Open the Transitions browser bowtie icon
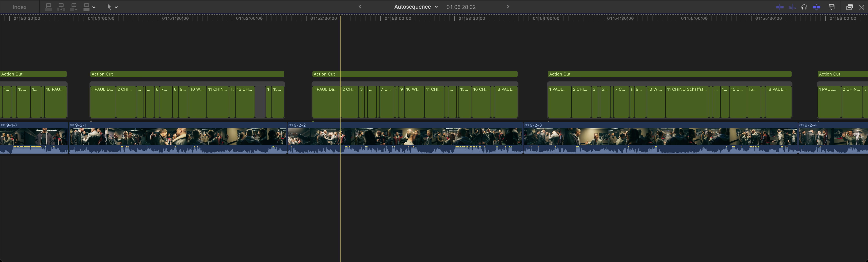868x262 pixels. pyautogui.click(x=861, y=7)
